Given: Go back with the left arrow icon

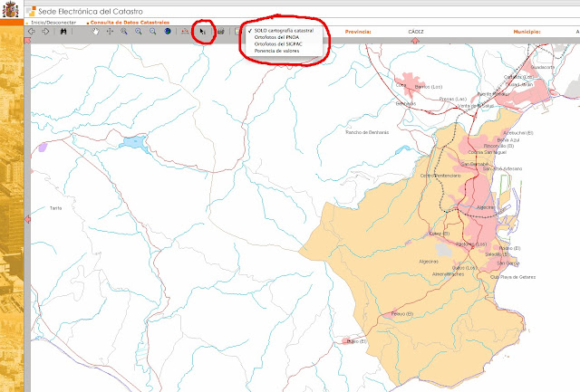Looking at the screenshot, I should [32, 32].
